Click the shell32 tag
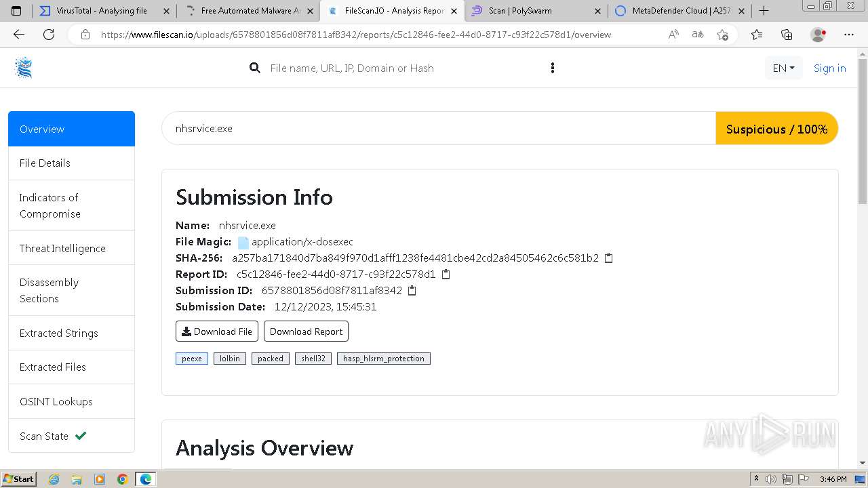868x488 pixels. click(x=313, y=359)
